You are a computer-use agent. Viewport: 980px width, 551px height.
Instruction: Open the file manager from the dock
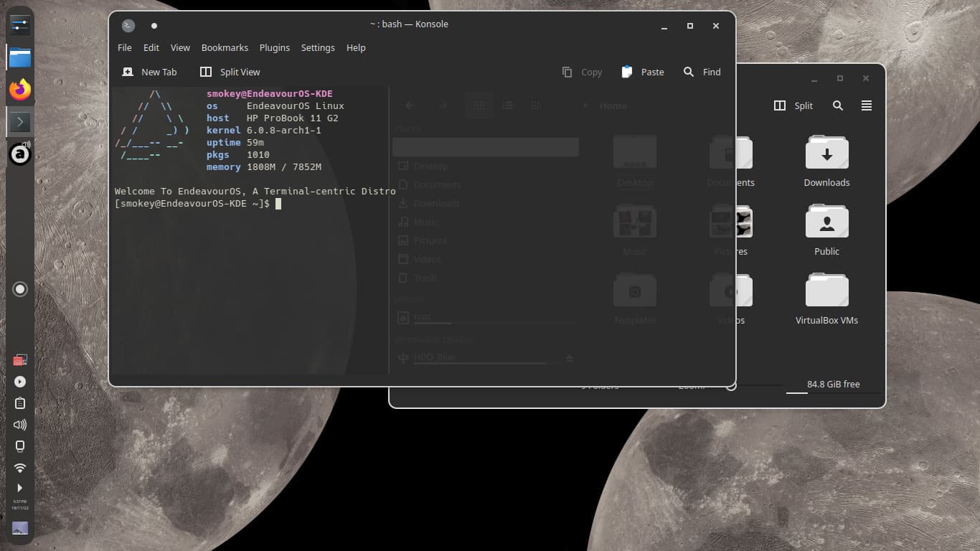(20, 57)
